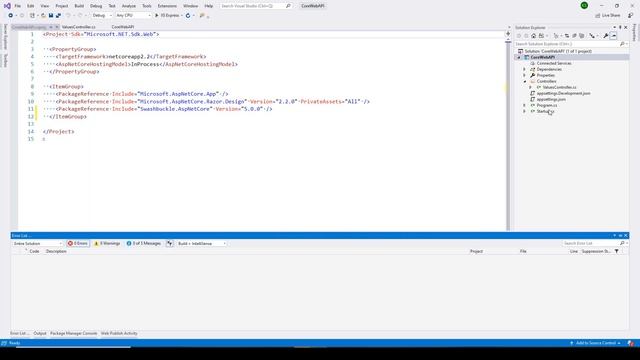Select ValuesController.cs in Solution Explorer
The height and width of the screenshot is (360, 640).
tap(560, 87)
